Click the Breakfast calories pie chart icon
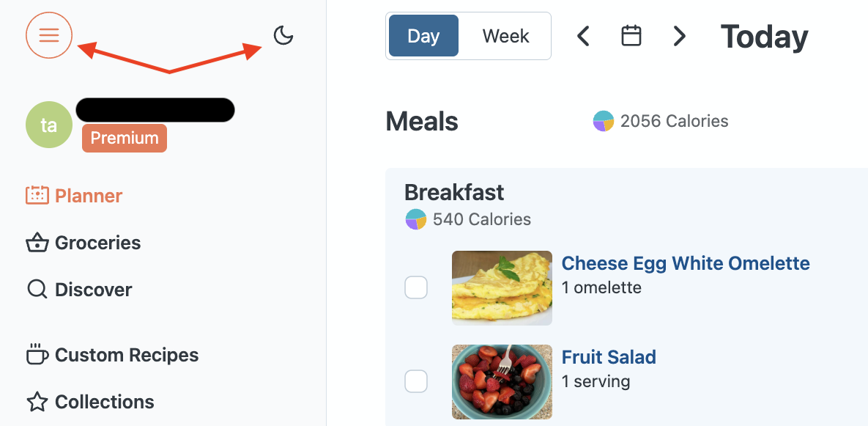Viewport: 868px width, 426px height. [415, 219]
